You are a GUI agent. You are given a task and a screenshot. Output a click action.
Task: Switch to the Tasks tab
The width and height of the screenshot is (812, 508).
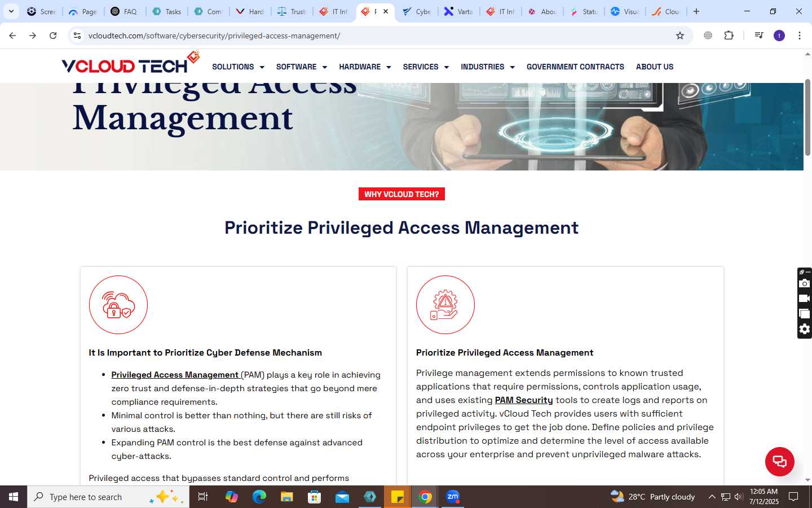point(167,11)
